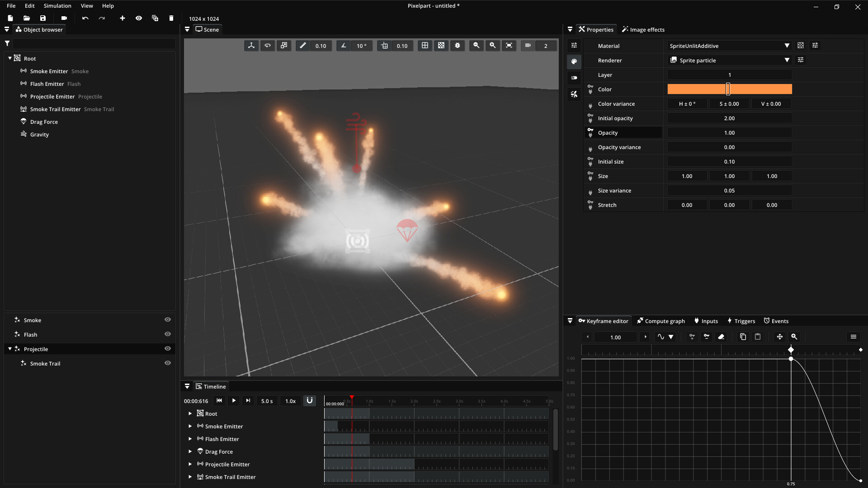
Task: Click the zoom out magnifier in scene
Action: point(476,46)
